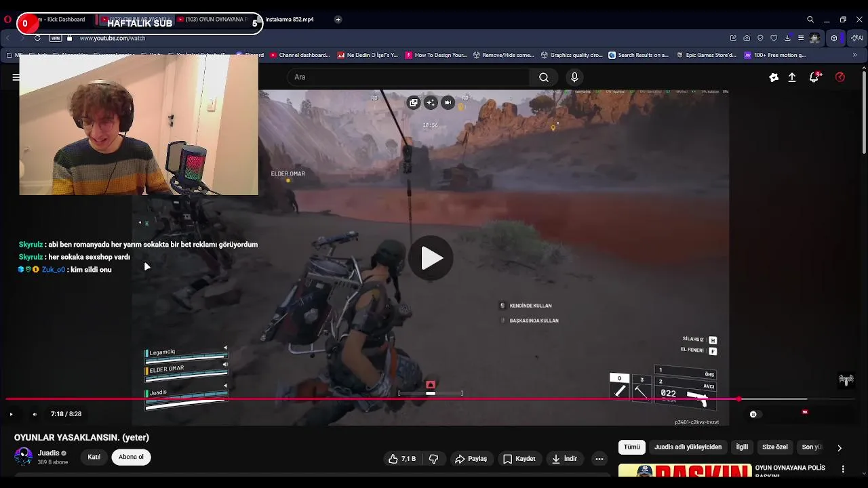Click the Ara search field
The image size is (868, 488).
click(408, 77)
